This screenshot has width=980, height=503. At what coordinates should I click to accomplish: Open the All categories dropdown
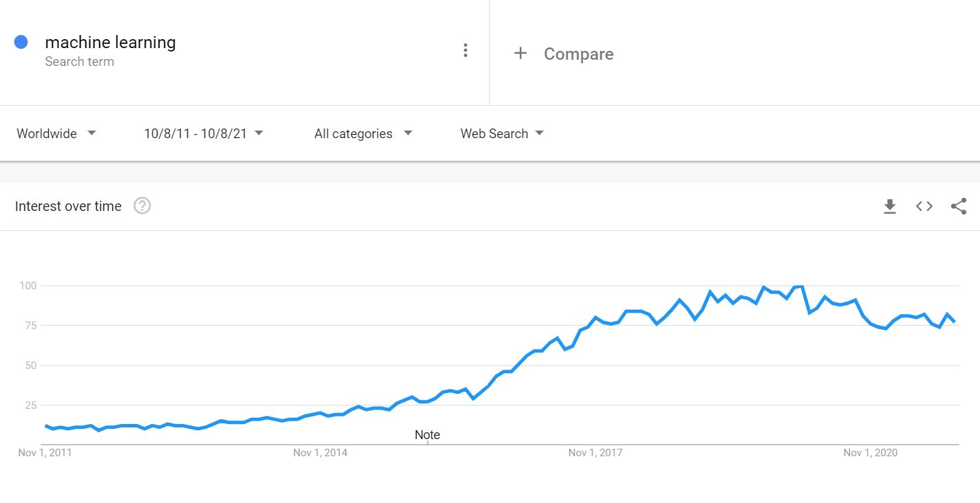tap(353, 133)
